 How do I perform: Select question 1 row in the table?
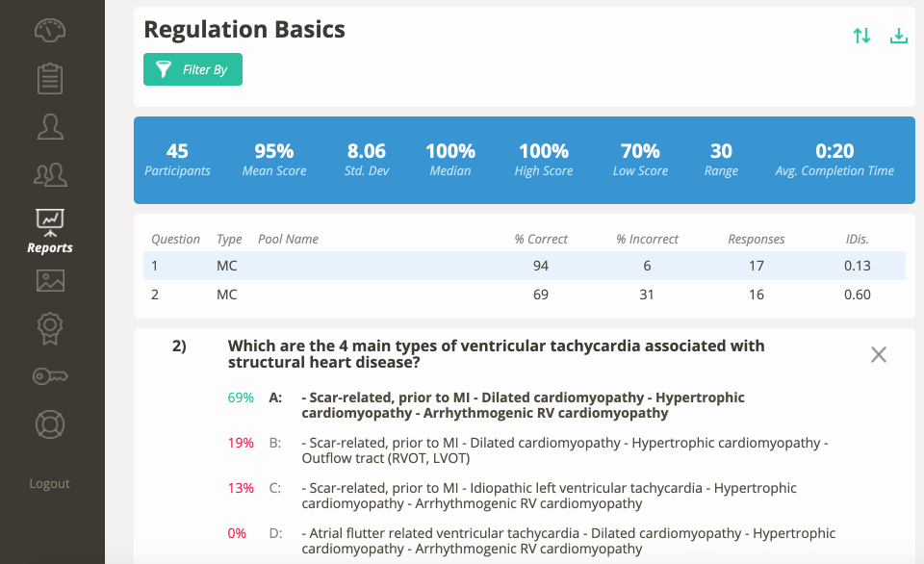(x=481, y=265)
